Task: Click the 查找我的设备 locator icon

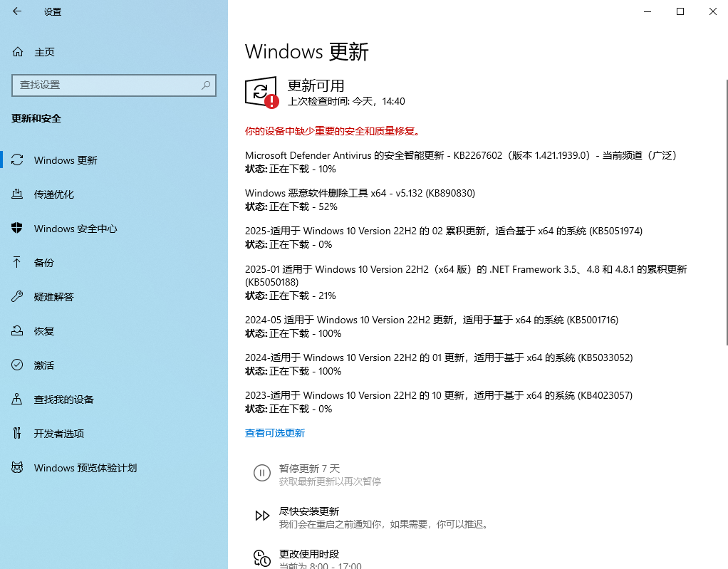Action: 17,399
